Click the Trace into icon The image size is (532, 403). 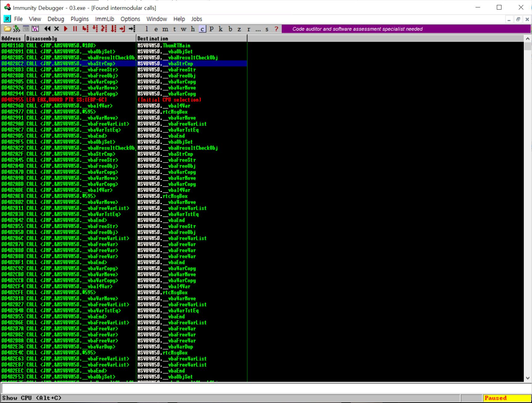point(104,29)
